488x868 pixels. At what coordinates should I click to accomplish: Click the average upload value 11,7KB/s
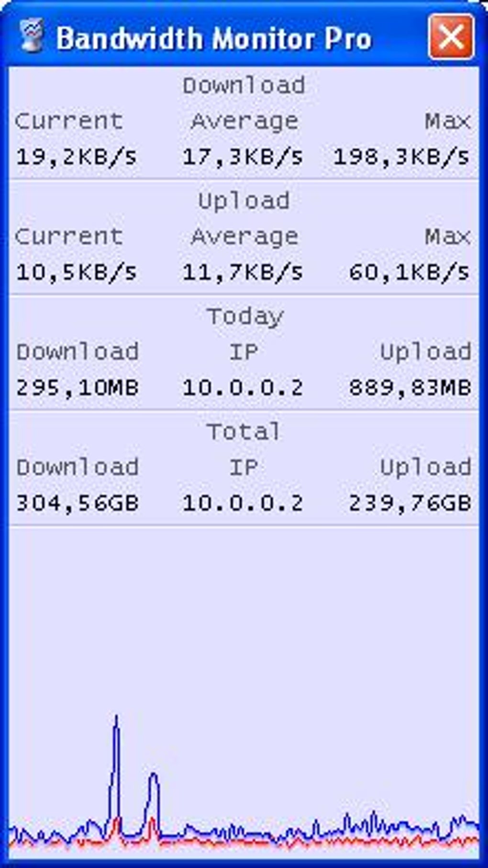(243, 272)
